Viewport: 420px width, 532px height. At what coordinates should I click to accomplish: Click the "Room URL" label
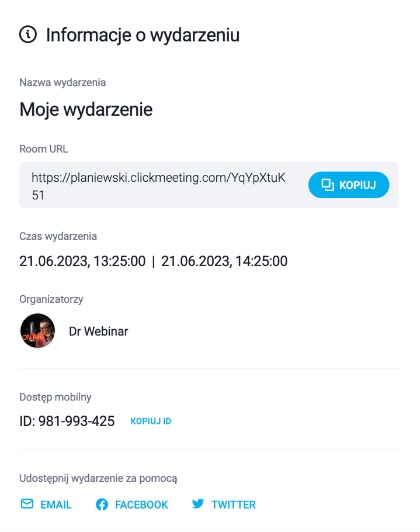coord(44,149)
